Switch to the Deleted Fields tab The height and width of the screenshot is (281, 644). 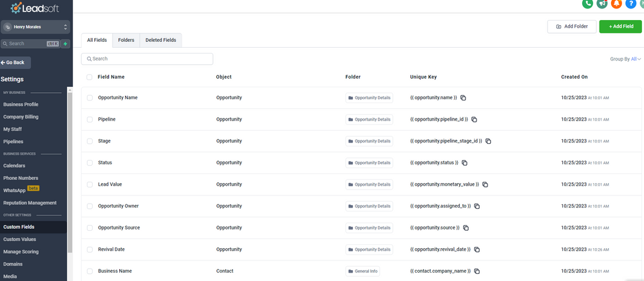(x=160, y=40)
